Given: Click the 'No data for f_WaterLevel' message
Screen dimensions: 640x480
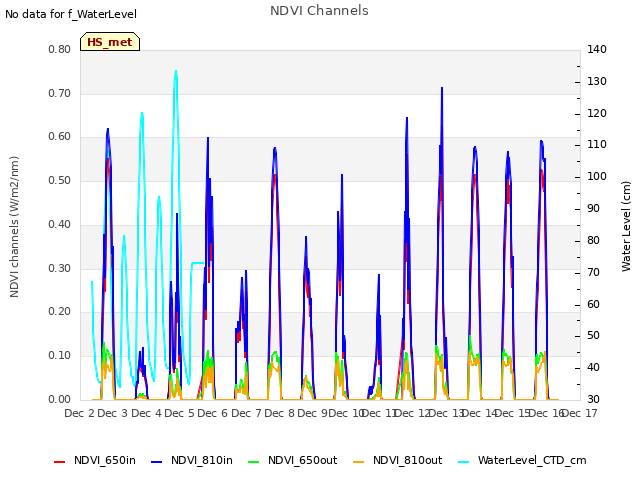Looking at the screenshot, I should pyautogui.click(x=71, y=14).
